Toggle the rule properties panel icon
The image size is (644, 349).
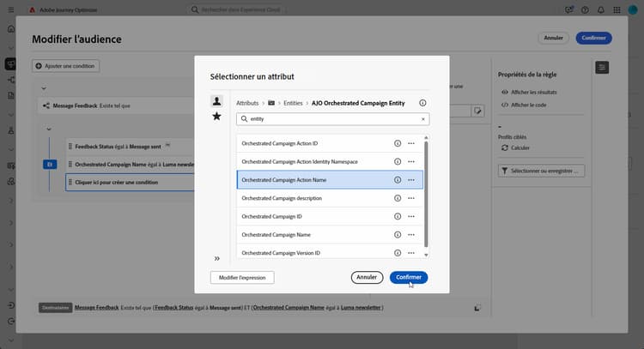[x=602, y=68]
